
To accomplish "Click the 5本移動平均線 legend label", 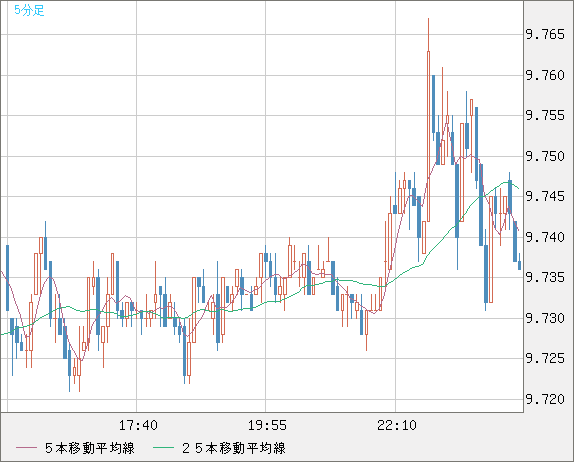I will (x=90, y=448).
